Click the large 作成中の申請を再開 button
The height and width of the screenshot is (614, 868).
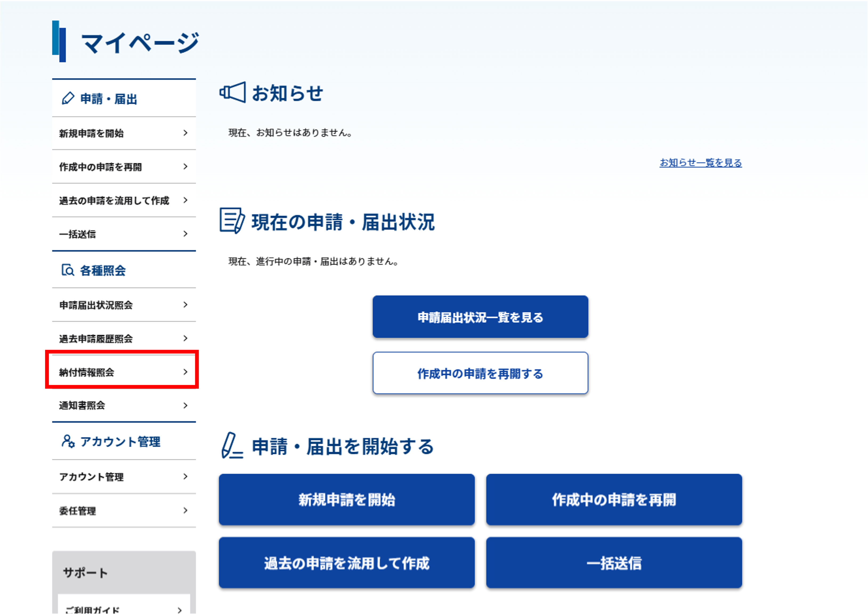[x=614, y=499]
